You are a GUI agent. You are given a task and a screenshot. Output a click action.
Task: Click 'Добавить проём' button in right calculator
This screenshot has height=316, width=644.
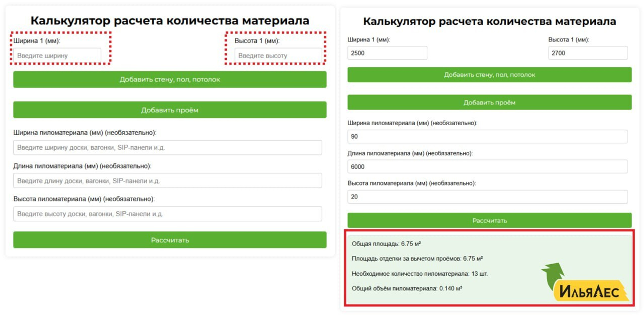tap(489, 102)
